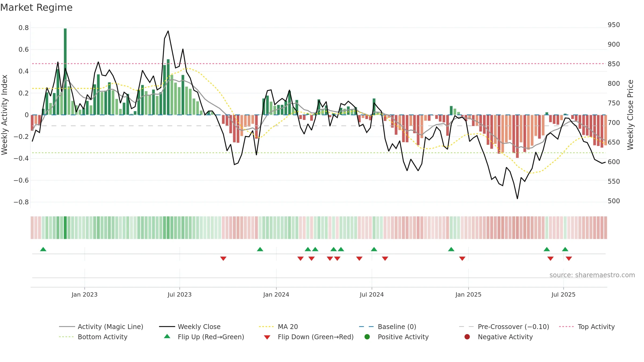This screenshot has height=362, width=644.
Task: Click the Baseline (0) legend entry
Action: (x=387, y=327)
